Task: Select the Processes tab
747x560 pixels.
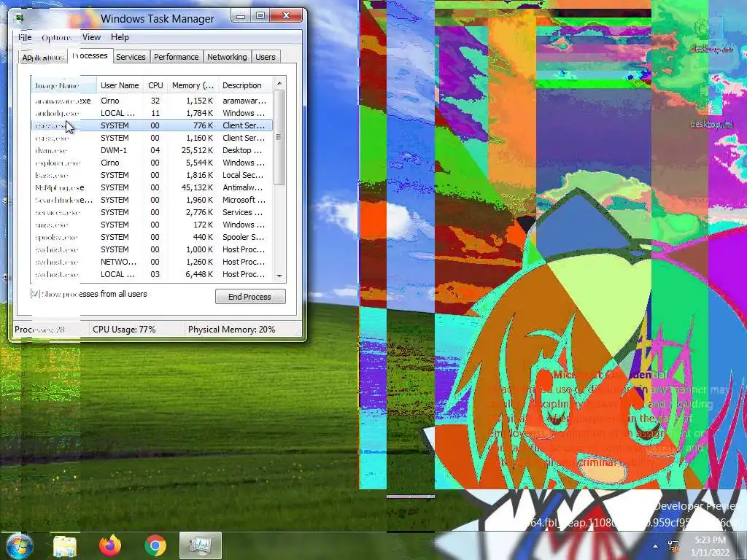Action: (x=90, y=55)
